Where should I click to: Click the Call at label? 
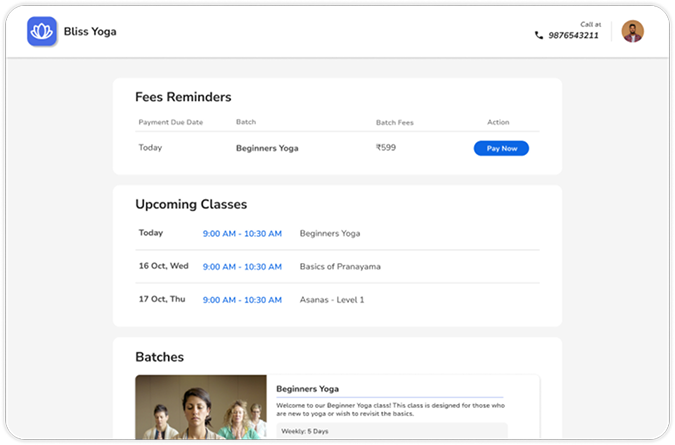591,25
